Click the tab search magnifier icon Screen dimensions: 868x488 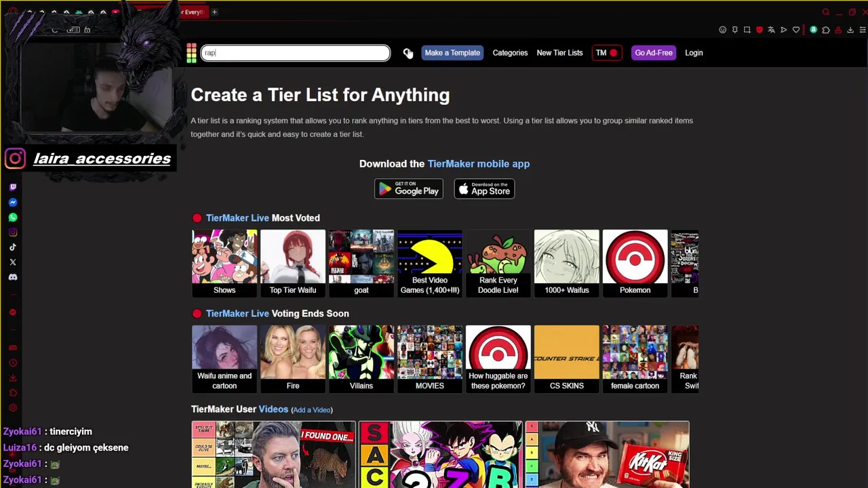(826, 12)
